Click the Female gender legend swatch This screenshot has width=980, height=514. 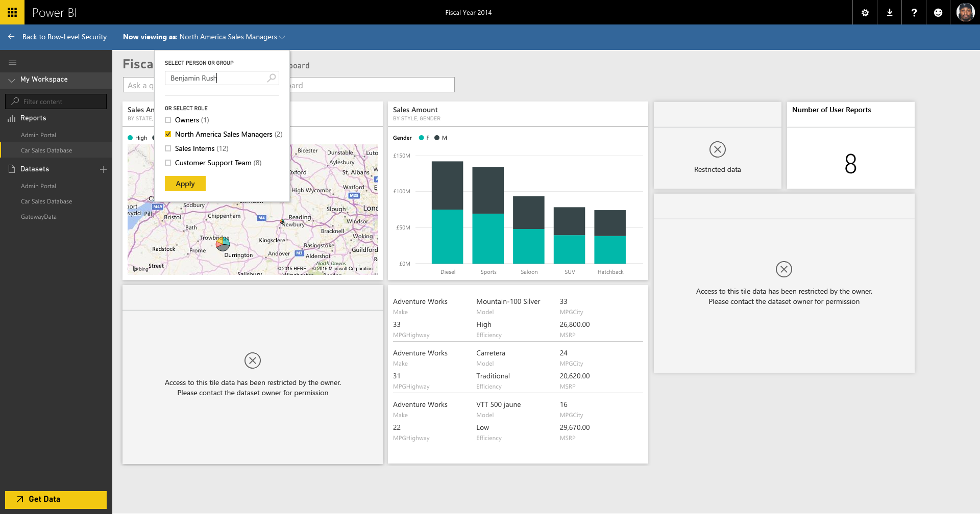point(421,138)
